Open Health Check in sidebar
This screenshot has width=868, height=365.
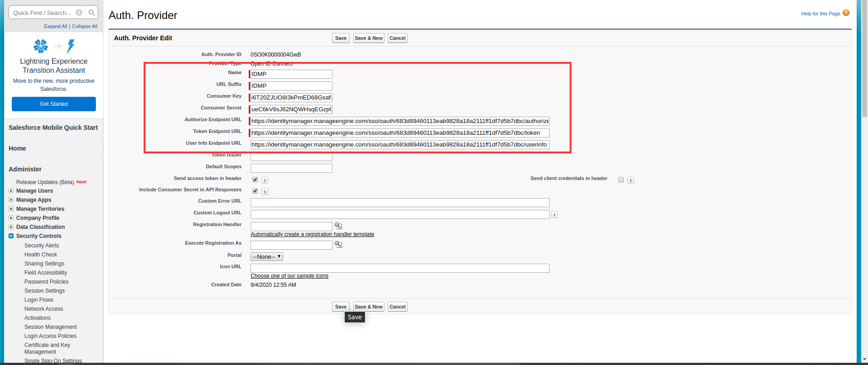(x=41, y=255)
